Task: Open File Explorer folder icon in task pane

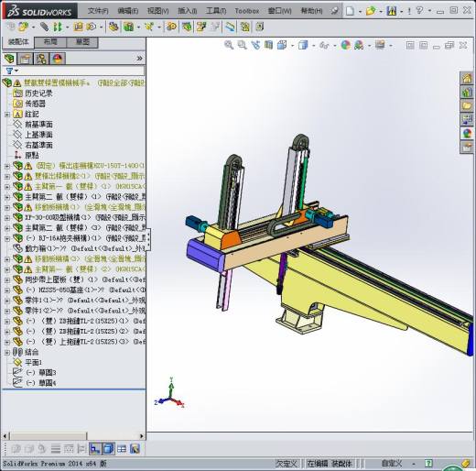Action: pyautogui.click(x=467, y=106)
